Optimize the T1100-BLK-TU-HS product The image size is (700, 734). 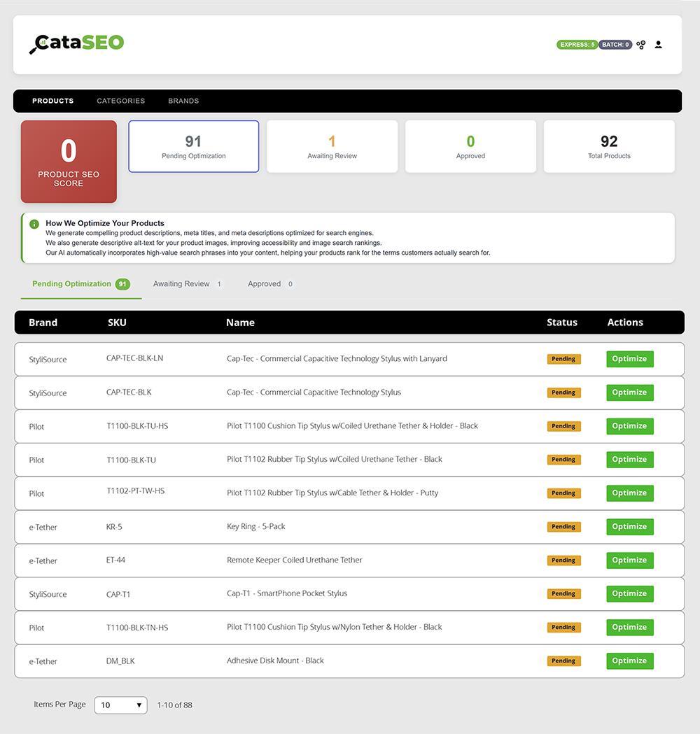coord(630,426)
